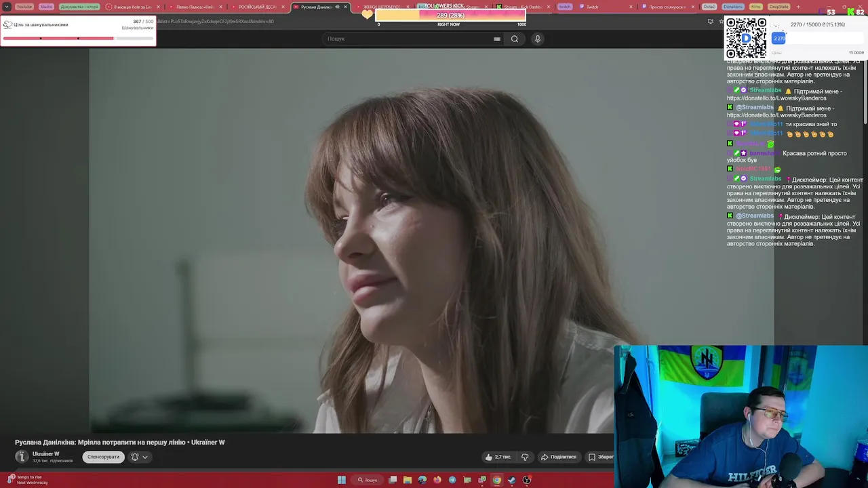Click the follower goal progress bar 367 / 500
This screenshot has width=868, height=488.
(78, 38)
